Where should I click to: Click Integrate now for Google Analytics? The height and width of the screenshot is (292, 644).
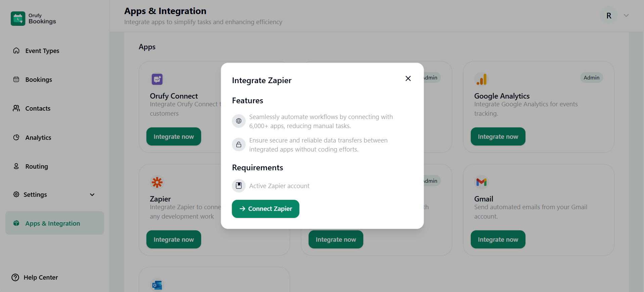point(498,137)
